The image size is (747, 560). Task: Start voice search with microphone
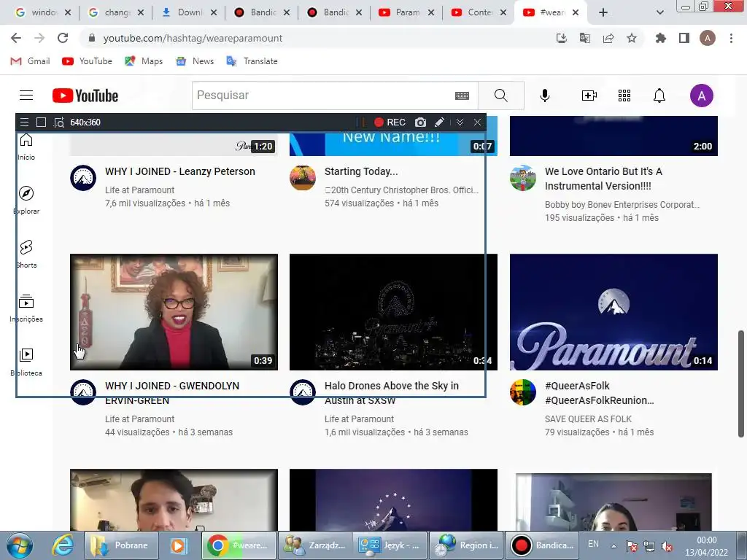coord(544,96)
